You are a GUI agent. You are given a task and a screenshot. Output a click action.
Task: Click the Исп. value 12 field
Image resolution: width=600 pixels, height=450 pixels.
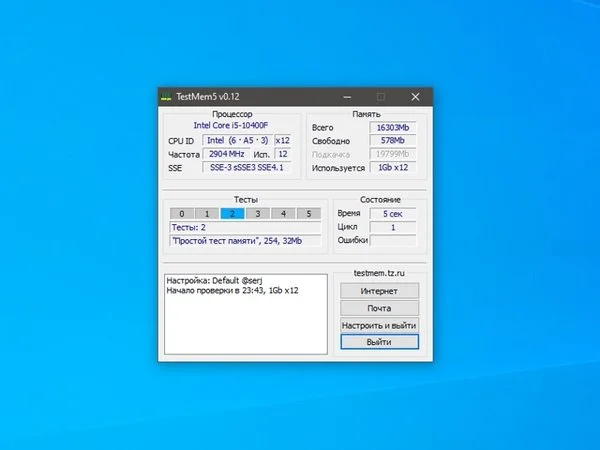coord(283,154)
